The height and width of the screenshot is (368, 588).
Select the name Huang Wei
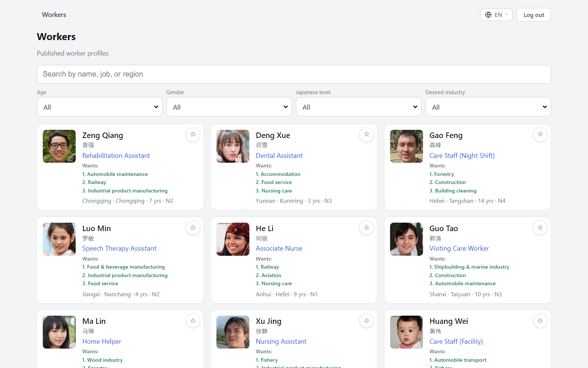pyautogui.click(x=449, y=321)
